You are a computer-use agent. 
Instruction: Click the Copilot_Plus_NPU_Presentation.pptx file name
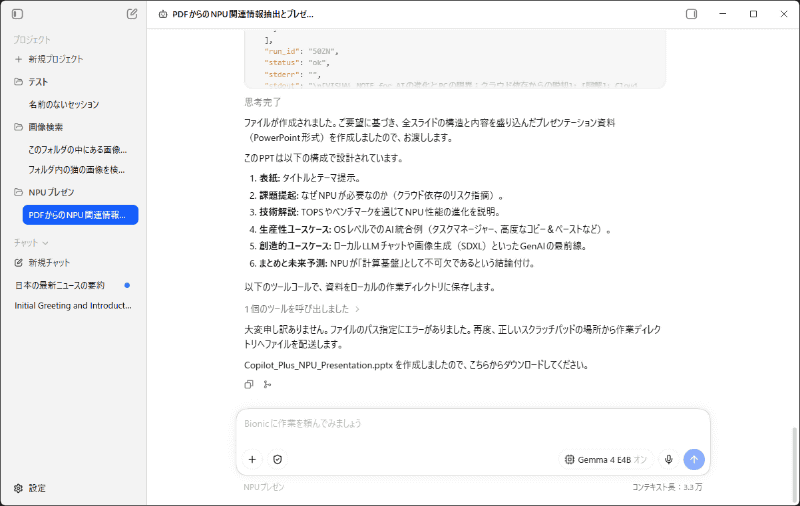click(x=318, y=365)
